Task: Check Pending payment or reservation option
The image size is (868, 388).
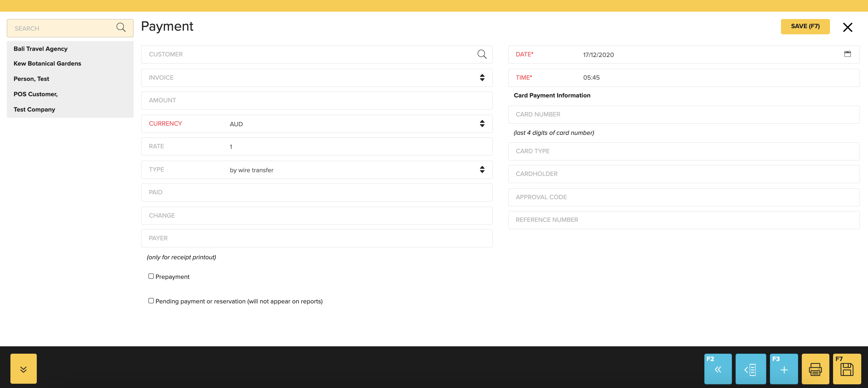Action: [151, 301]
